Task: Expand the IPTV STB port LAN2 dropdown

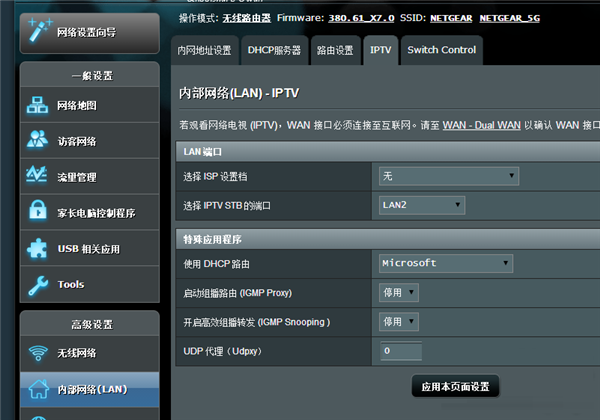Action: (x=422, y=205)
